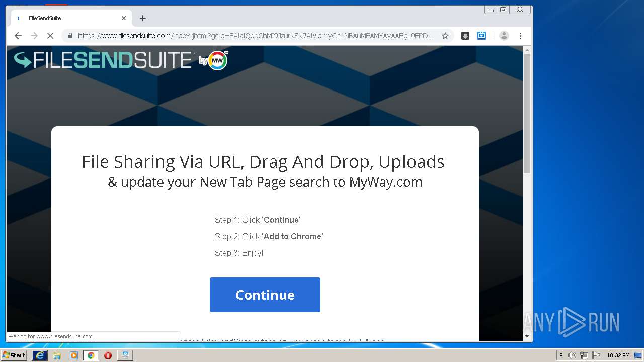Restore down the Chrome window
Screen dimensions: 644x362
pos(503,10)
